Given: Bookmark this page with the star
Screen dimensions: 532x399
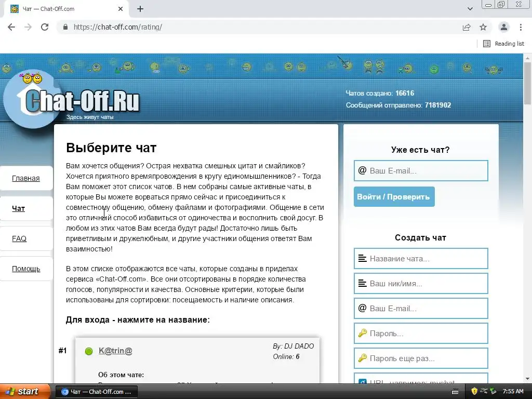Looking at the screenshot, I should click(x=483, y=27).
